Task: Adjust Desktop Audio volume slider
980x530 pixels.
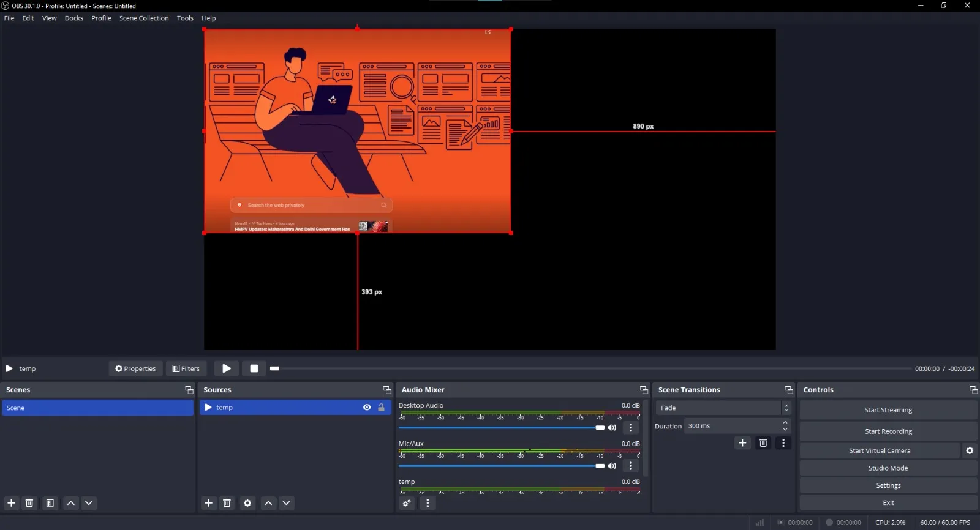Action: click(502, 428)
